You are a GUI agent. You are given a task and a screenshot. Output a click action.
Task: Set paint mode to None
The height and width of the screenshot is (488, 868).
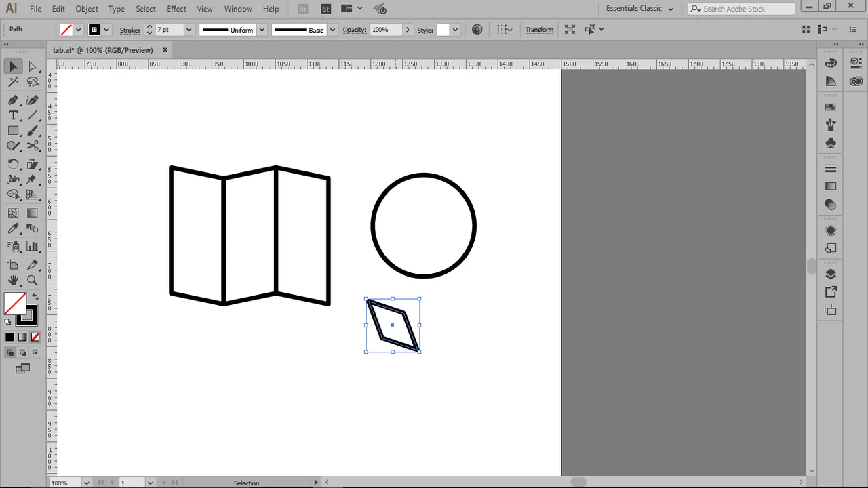[35, 337]
